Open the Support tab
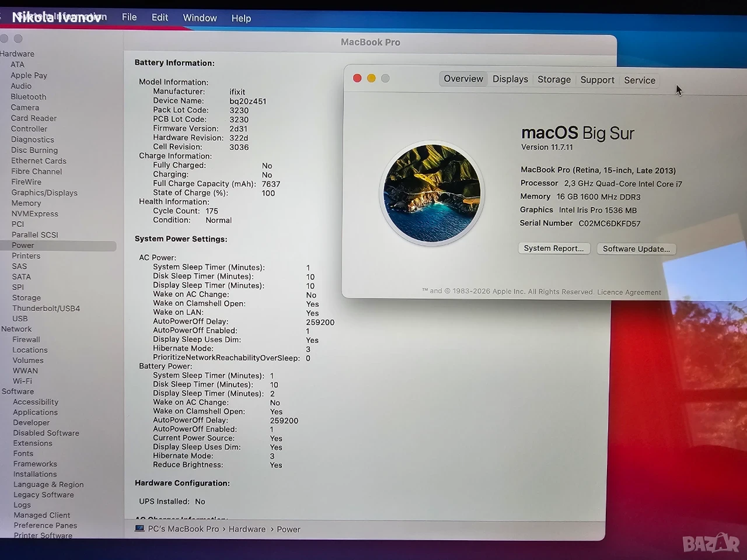 [597, 80]
